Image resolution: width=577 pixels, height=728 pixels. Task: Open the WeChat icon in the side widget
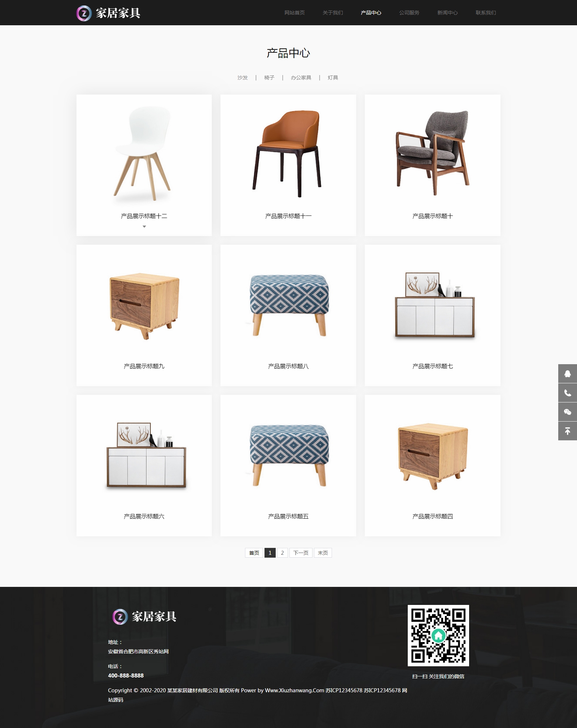(x=567, y=412)
